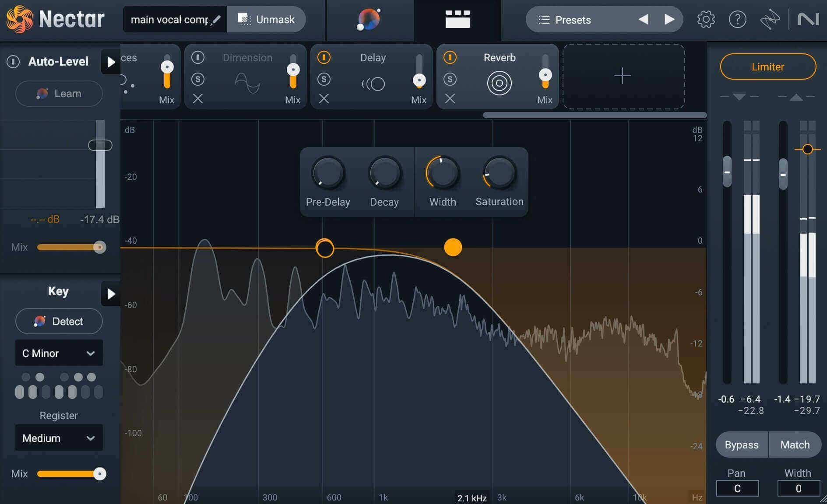
Task: Expand the Key panel arrow
Action: [x=111, y=294]
